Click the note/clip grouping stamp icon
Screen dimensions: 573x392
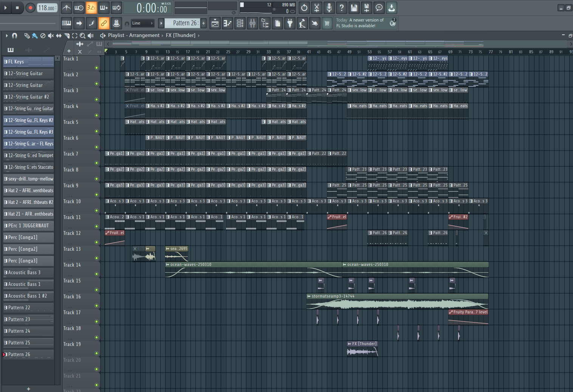116,23
